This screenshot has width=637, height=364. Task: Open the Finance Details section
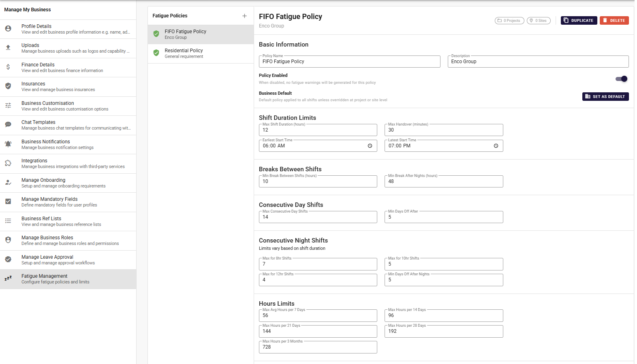coord(68,68)
